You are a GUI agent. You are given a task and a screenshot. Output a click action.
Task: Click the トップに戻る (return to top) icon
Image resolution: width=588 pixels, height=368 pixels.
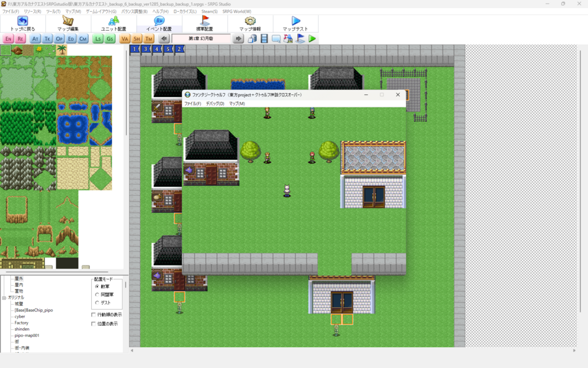point(23,21)
